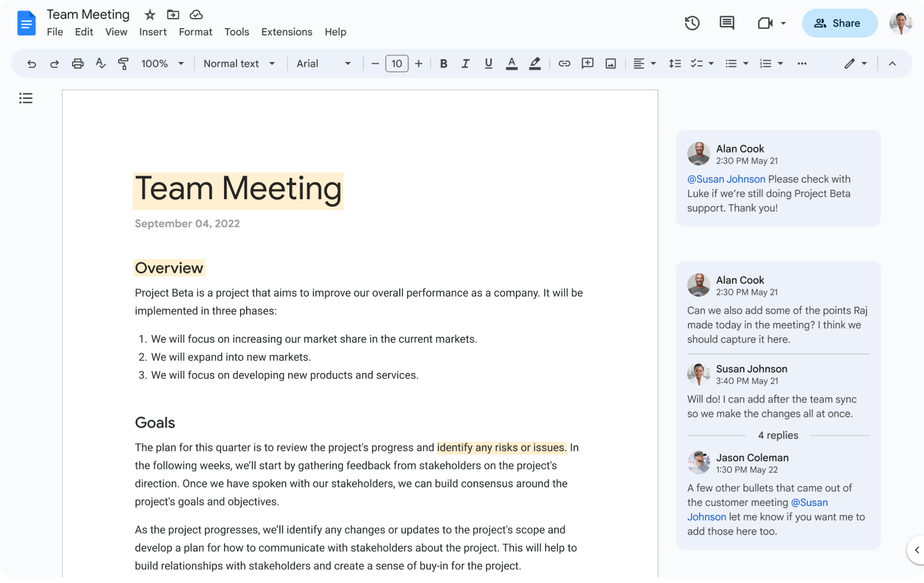Click list item 'We will expand into new markets.'
Viewport: 924px width, 583px height.
tap(231, 357)
